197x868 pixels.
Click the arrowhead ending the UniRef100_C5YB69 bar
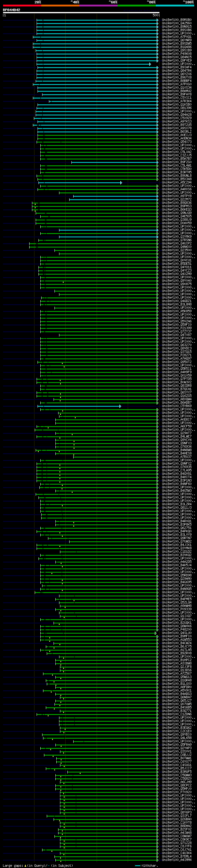point(120,406)
